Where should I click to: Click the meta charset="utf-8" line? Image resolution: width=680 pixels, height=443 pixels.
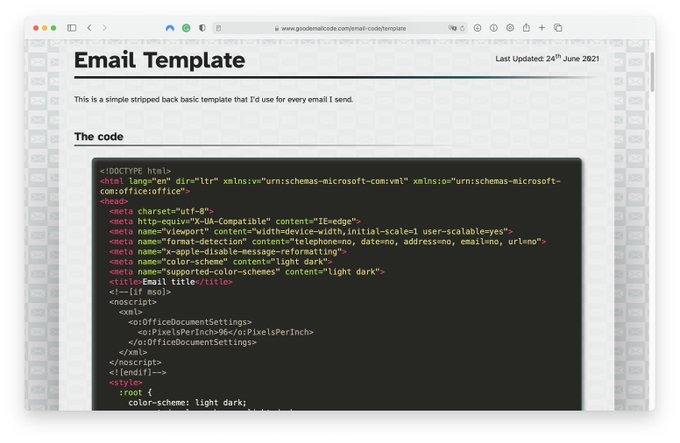pyautogui.click(x=162, y=211)
